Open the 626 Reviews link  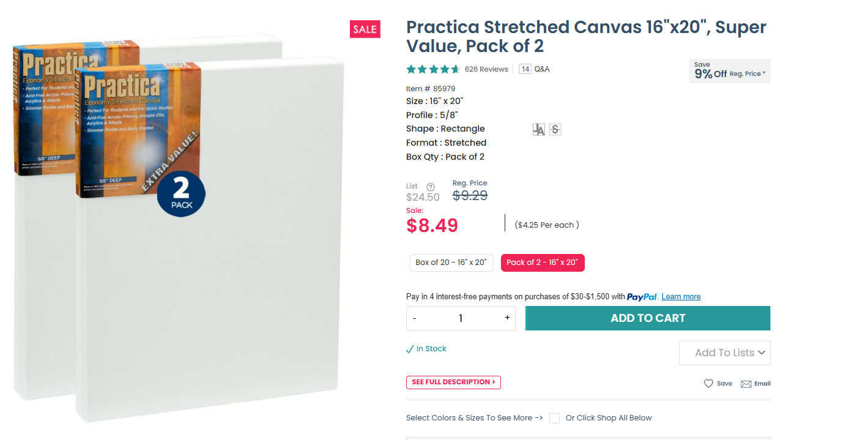coord(486,69)
